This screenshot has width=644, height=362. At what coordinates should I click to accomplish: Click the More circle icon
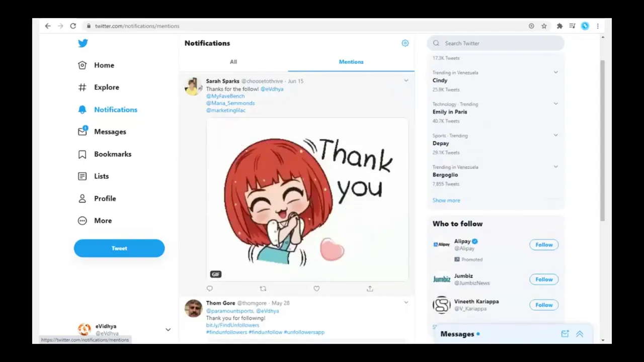[x=83, y=221]
